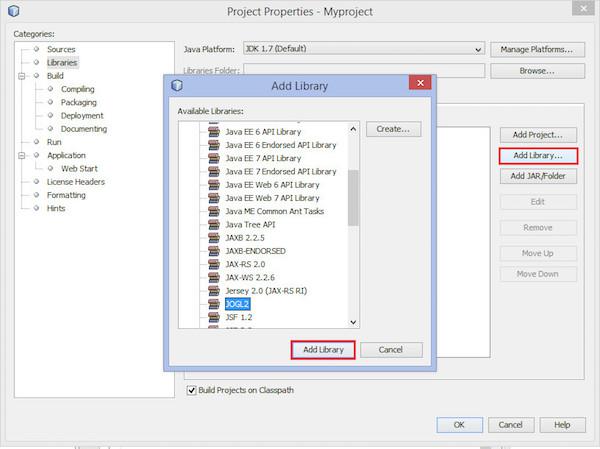Select JAX-WS 2.2.6 entry

point(250,278)
